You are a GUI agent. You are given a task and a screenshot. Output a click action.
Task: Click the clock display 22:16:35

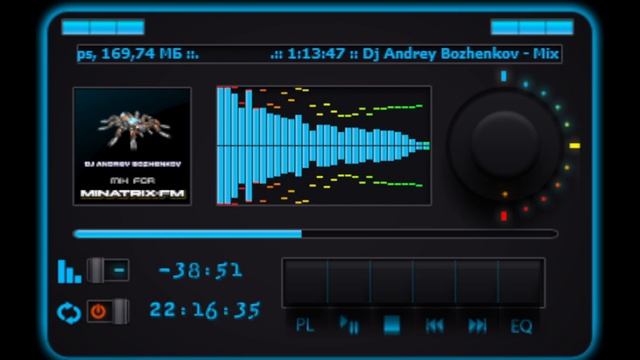click(204, 310)
